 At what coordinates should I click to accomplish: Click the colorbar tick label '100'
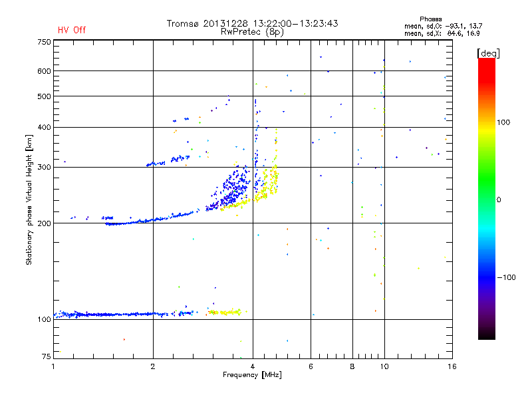[x=503, y=122]
